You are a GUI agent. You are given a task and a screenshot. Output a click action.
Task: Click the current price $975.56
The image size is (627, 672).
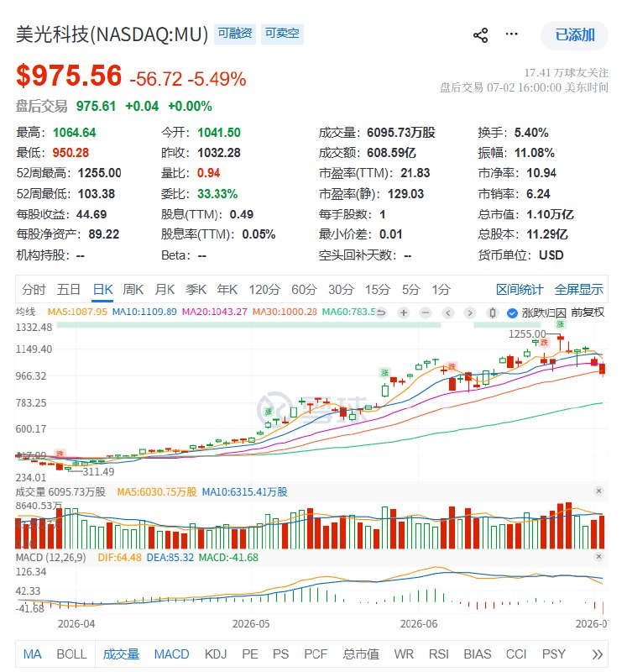69,76
